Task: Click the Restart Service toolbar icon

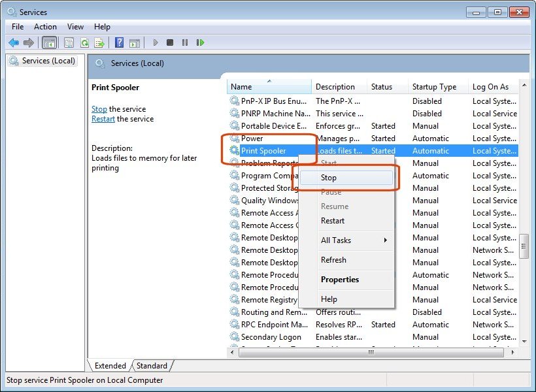Action: click(200, 42)
